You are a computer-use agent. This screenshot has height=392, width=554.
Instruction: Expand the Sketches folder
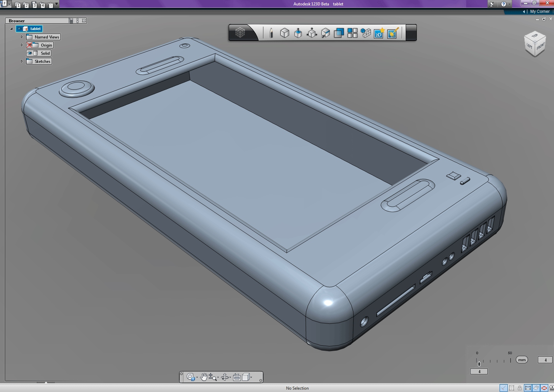pyautogui.click(x=22, y=61)
